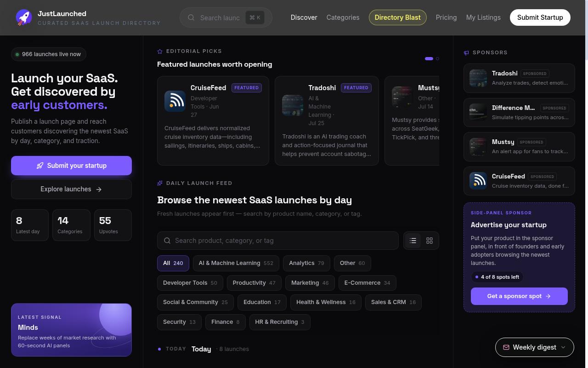This screenshot has width=588, height=368.
Task: Click the header search magnifier icon
Action: pos(191,17)
